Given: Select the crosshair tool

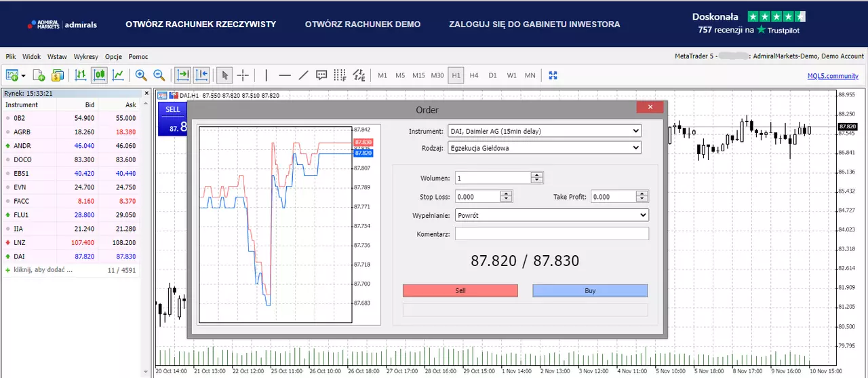Looking at the screenshot, I should click(243, 75).
